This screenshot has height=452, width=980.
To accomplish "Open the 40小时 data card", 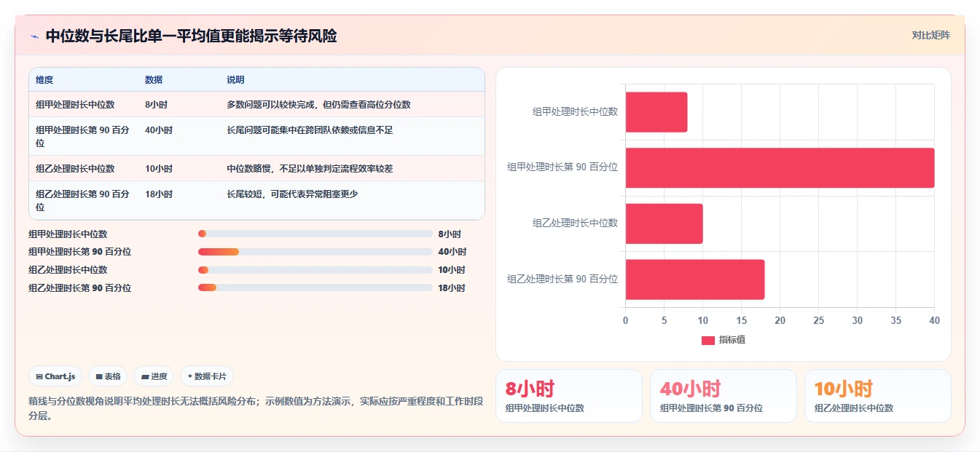I will (724, 396).
